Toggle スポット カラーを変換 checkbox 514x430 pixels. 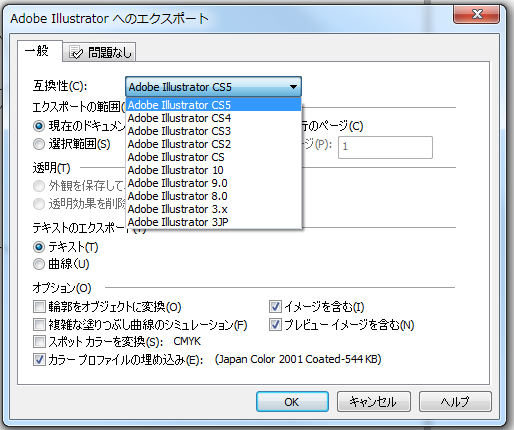point(39,342)
